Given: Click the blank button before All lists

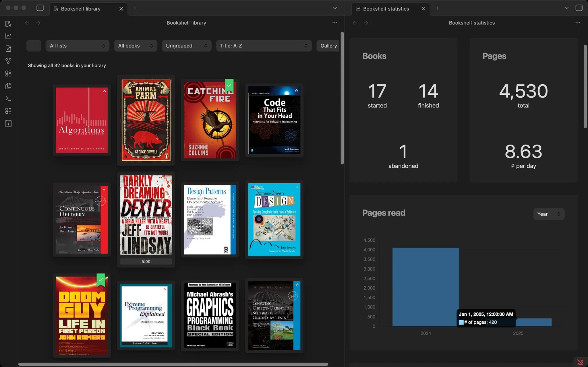Looking at the screenshot, I should click(x=34, y=46).
